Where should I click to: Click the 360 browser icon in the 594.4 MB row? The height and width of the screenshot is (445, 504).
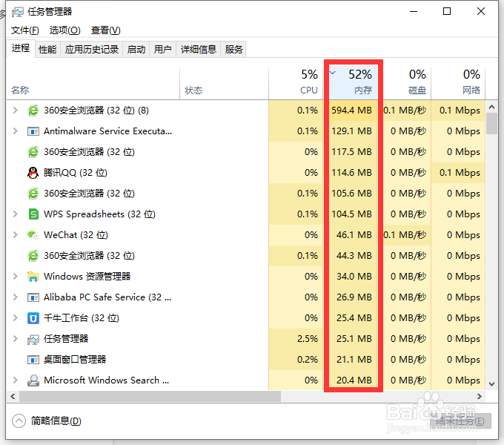coord(33,111)
